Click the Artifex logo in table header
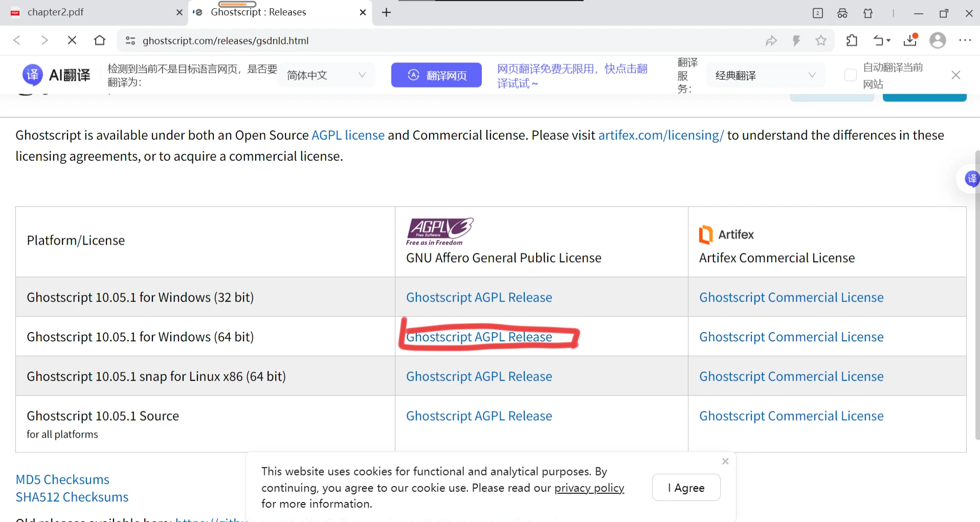The image size is (980, 522). pos(726,234)
